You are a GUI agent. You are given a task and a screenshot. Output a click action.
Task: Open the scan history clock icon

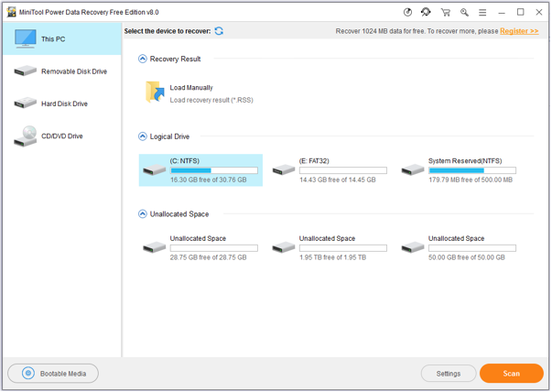408,12
